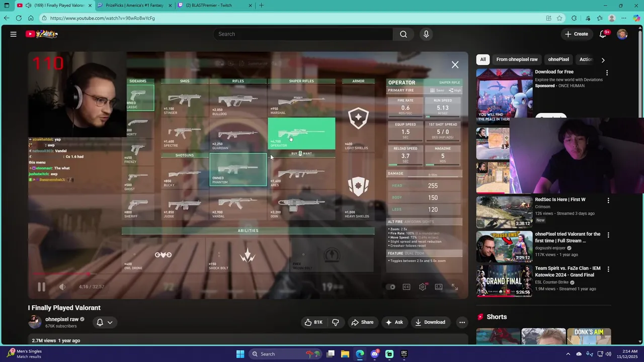Screen dimensions: 644x362
Task: Open player settings gear
Action: 423,287
